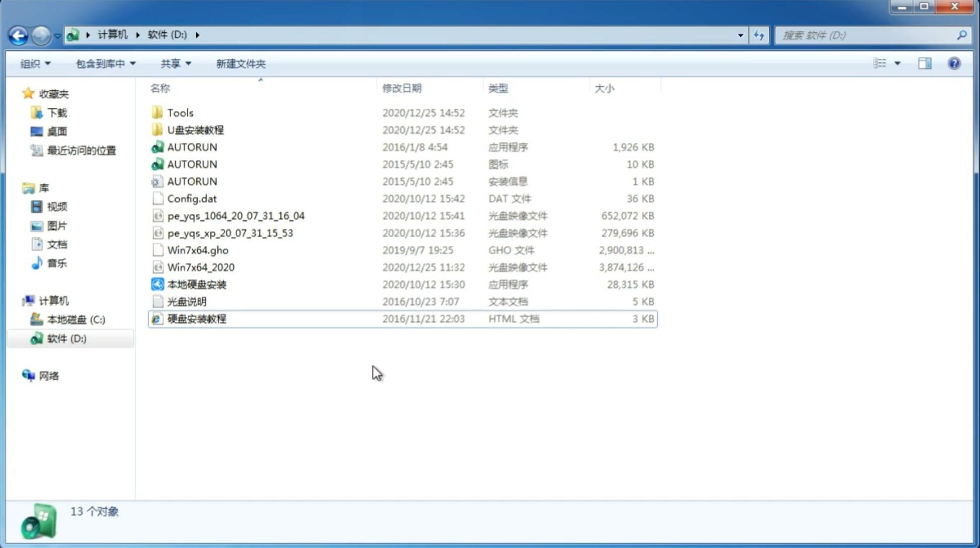Open Win7x64_2020 disc image file
Image resolution: width=980 pixels, height=548 pixels.
(201, 267)
